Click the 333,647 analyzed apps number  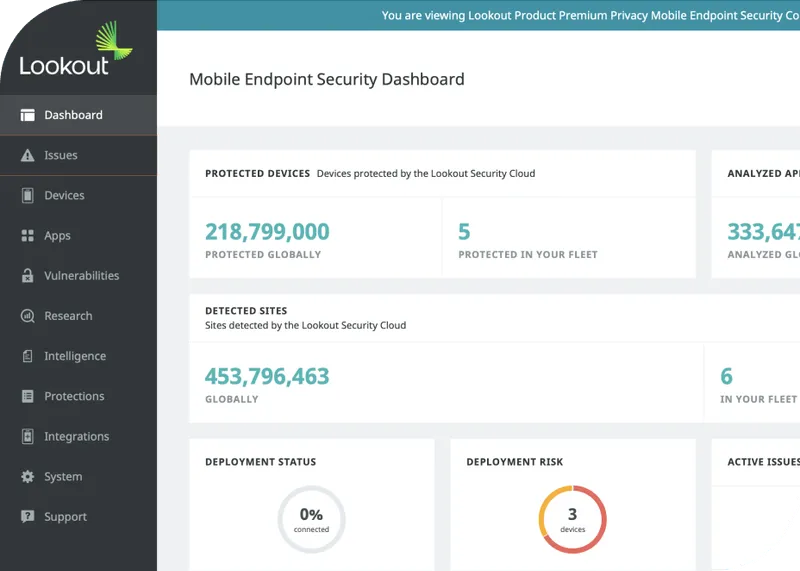pyautogui.click(x=763, y=232)
